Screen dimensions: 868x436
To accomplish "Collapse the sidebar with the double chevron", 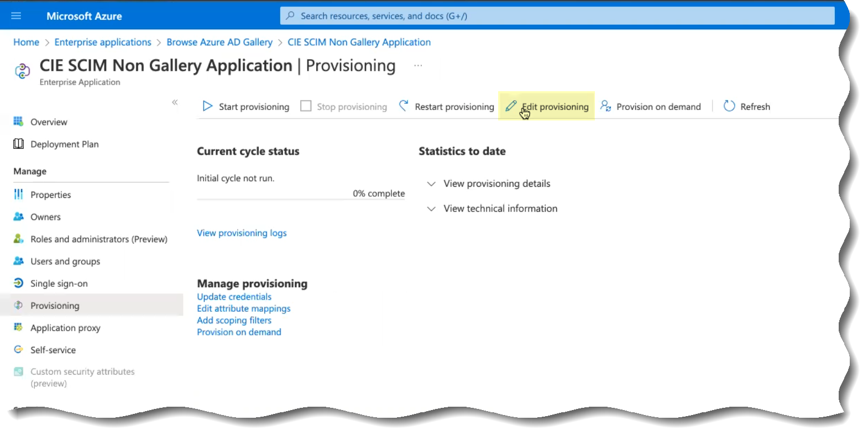I will point(175,102).
